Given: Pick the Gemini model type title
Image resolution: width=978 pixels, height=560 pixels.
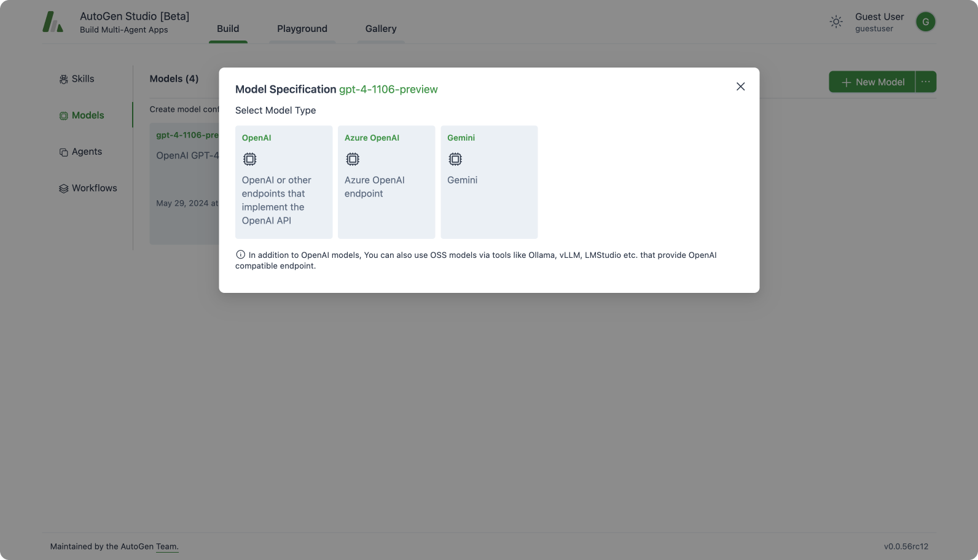Looking at the screenshot, I should pyautogui.click(x=461, y=138).
